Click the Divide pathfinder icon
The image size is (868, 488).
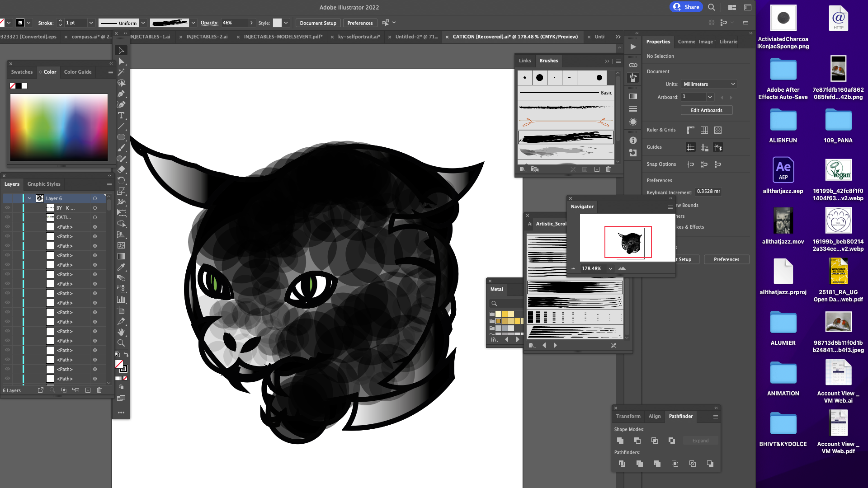(622, 464)
